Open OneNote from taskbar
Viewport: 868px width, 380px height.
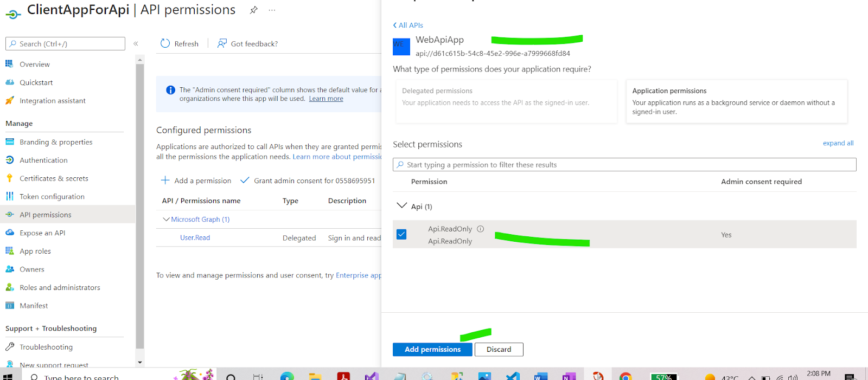(569, 376)
